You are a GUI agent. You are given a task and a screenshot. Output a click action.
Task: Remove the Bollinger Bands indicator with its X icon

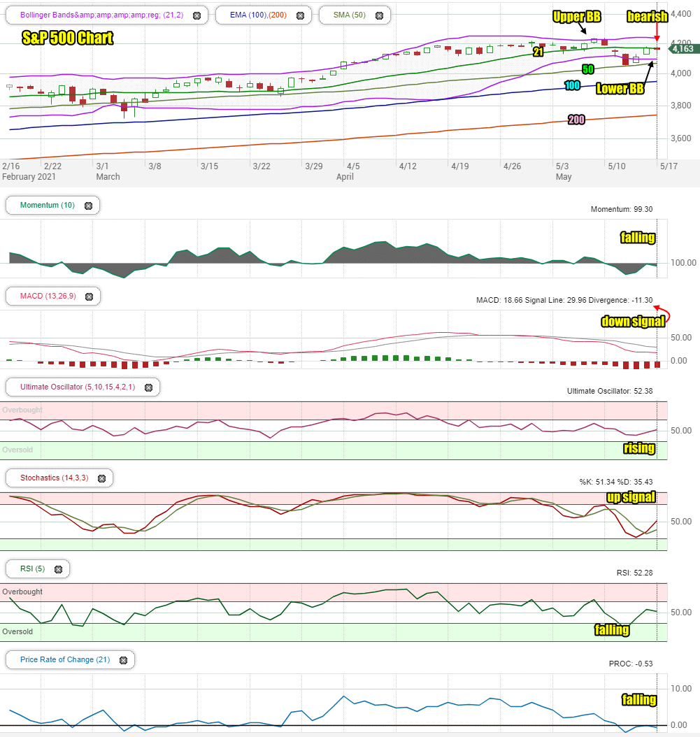point(197,15)
